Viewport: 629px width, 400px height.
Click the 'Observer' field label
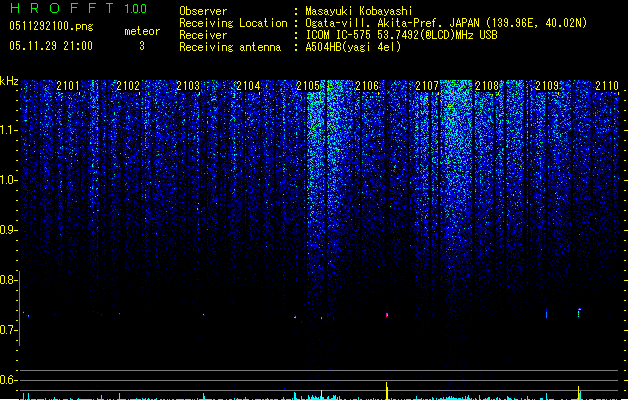(x=203, y=11)
